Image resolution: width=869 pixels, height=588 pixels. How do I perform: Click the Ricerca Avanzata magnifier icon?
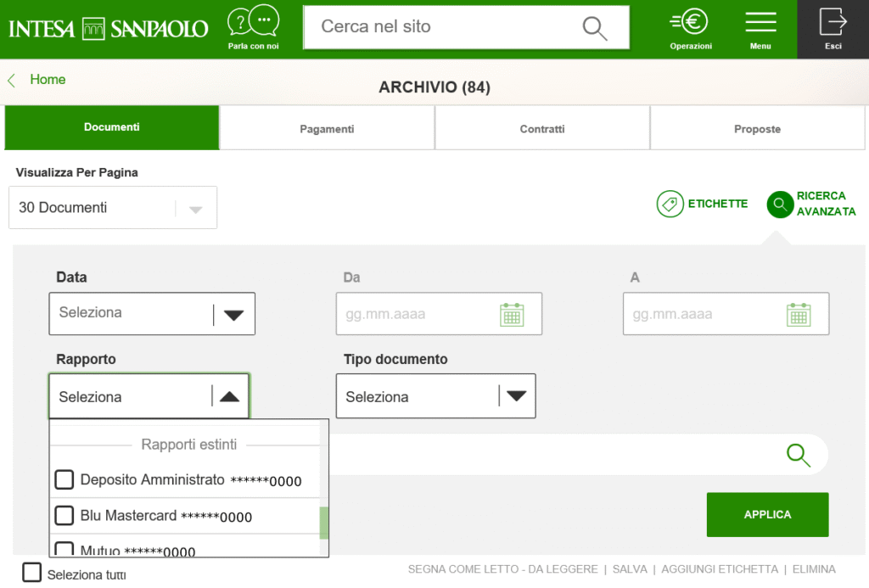[x=779, y=204]
